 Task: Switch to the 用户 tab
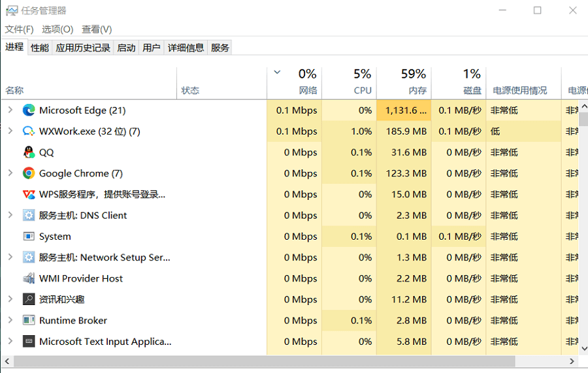tap(152, 48)
